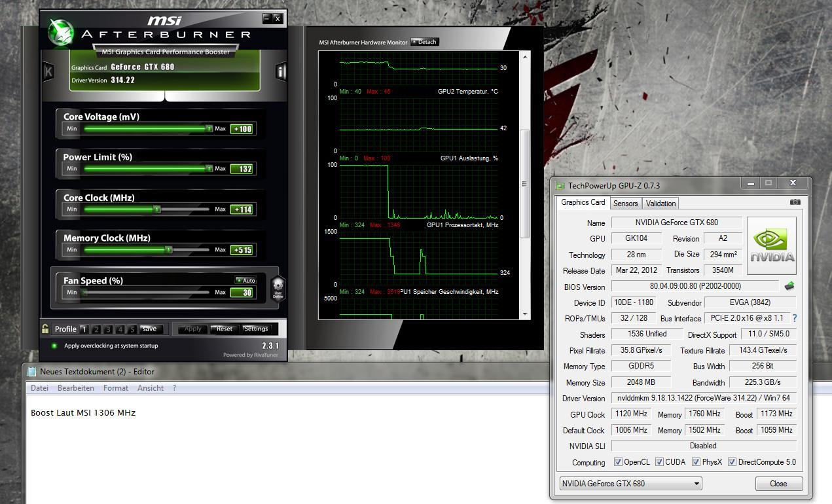This screenshot has width=832, height=504.
Task: Click the NVIDIA SLI Disabled field
Action: 704,446
